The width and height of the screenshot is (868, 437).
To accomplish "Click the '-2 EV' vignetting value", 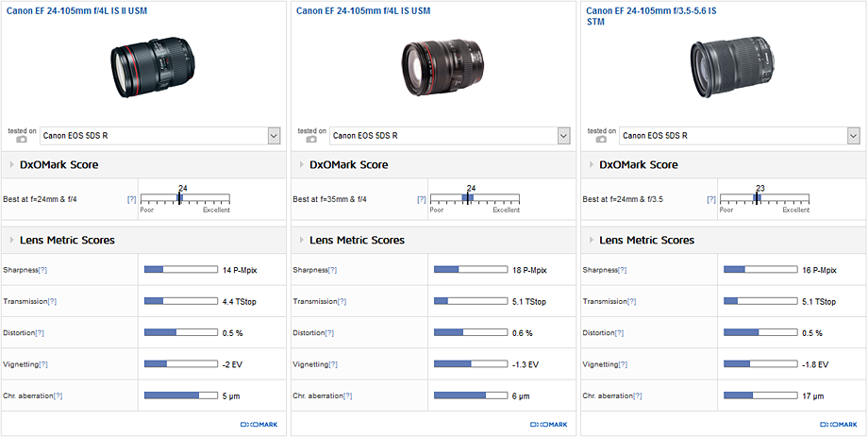I will coord(232,364).
